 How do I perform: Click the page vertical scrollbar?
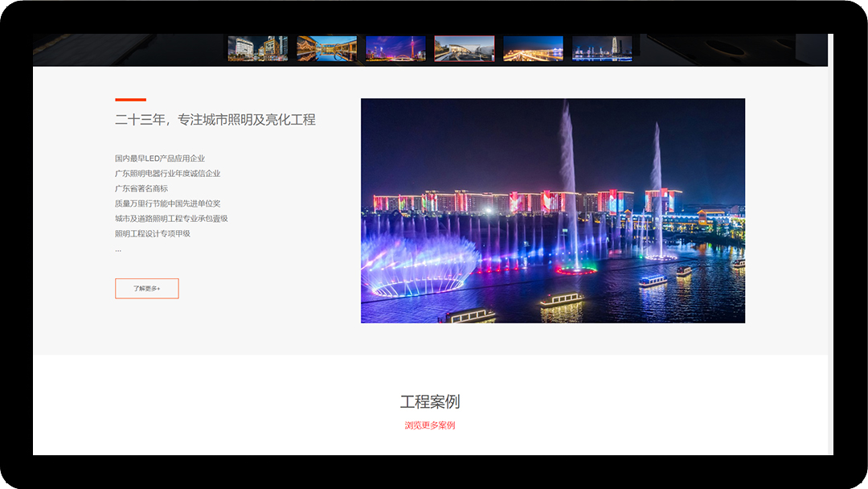[x=830, y=244]
